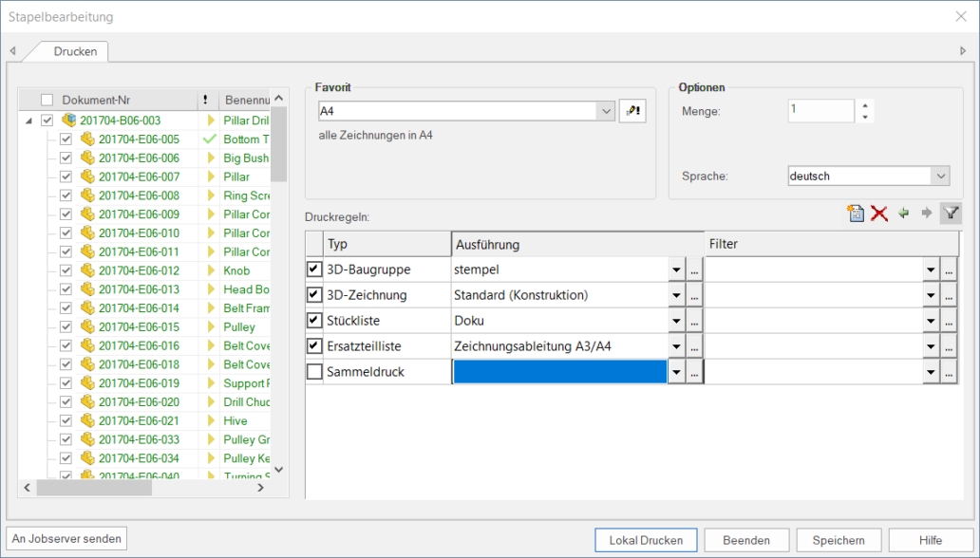Select the Drucken tab
Viewport: 980px width, 558px height.
75,51
